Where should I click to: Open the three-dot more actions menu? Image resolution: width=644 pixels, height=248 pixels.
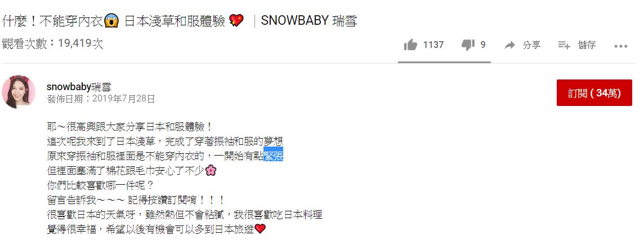(x=620, y=46)
